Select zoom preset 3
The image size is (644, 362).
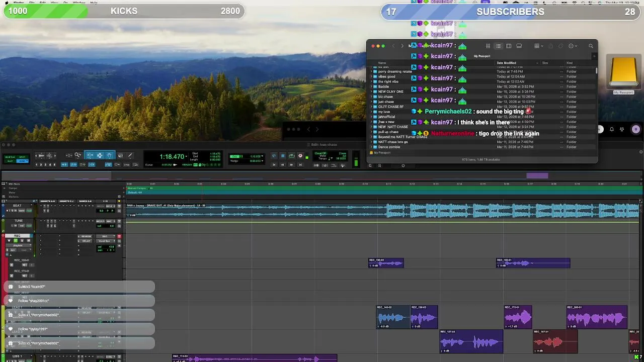(45, 164)
